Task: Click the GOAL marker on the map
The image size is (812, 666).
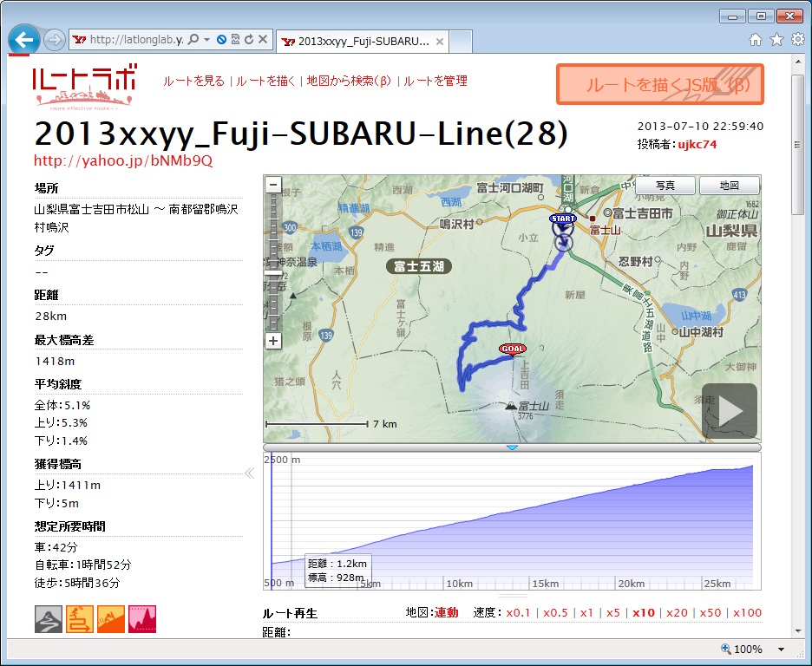Action: (513, 349)
